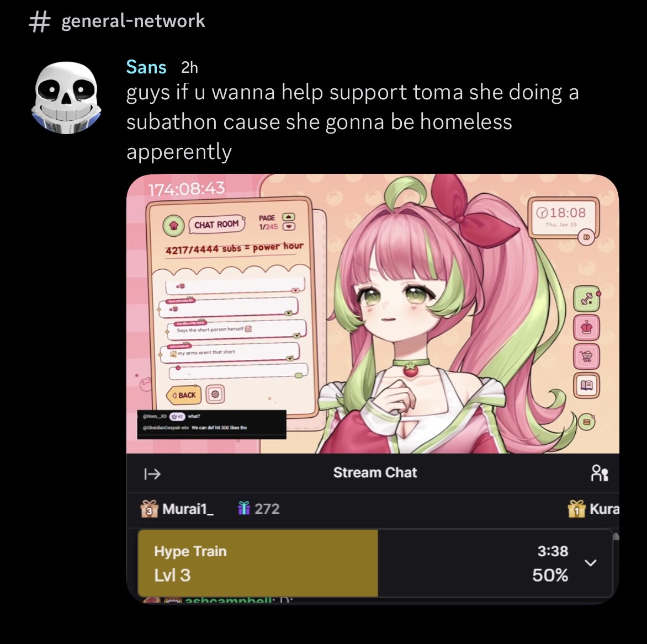Click the Hype Train Lvl 3 progress bar
The image size is (647, 644).
[375, 563]
